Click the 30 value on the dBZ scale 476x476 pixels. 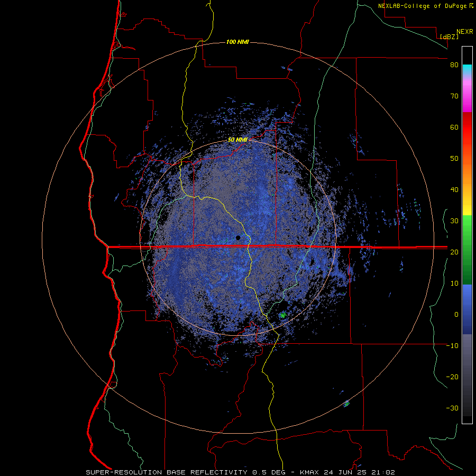click(454, 221)
